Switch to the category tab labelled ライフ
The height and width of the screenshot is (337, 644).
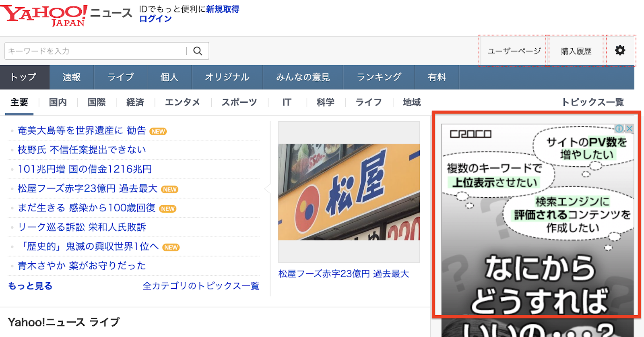click(x=369, y=102)
